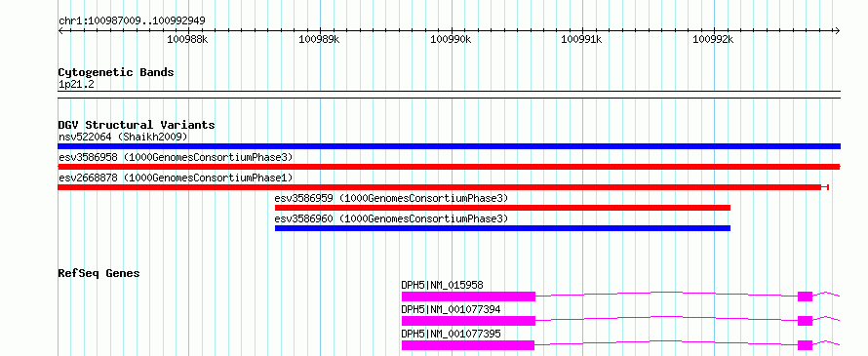This screenshot has height=356, width=868.
Task: Open esv3586960 variant label
Action: point(391,218)
